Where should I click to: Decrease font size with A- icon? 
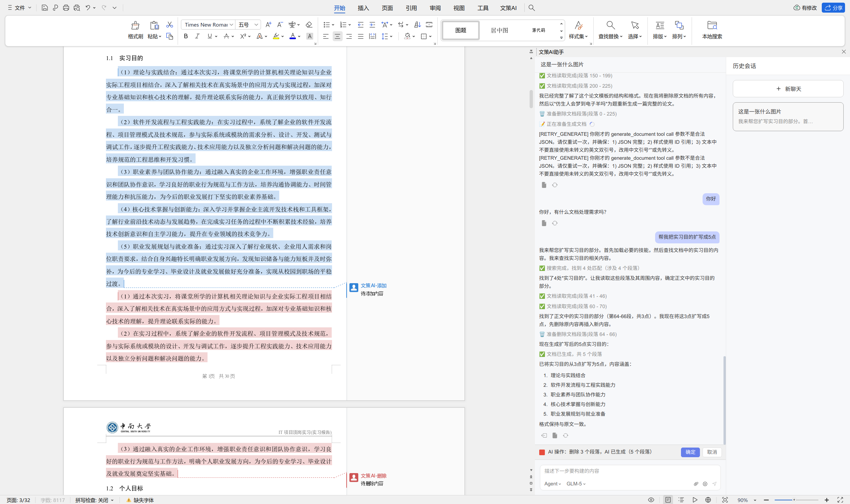[280, 25]
